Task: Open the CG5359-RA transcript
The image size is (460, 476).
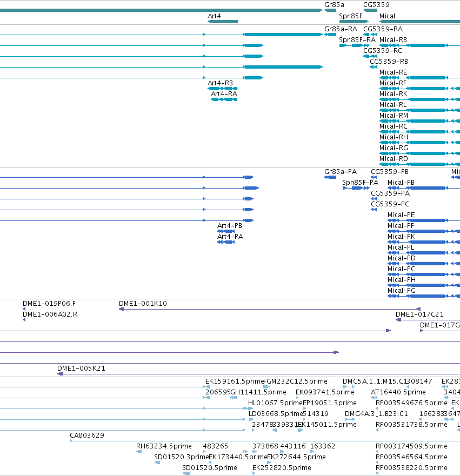Action: tap(370, 35)
